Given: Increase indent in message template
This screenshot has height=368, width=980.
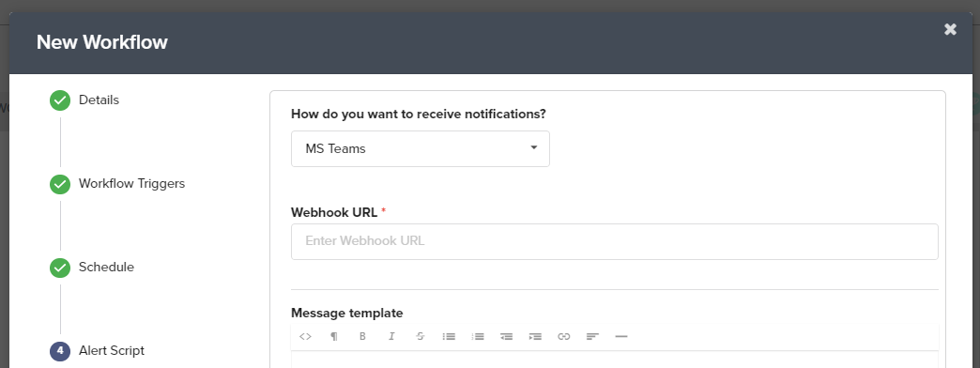Looking at the screenshot, I should point(535,336).
